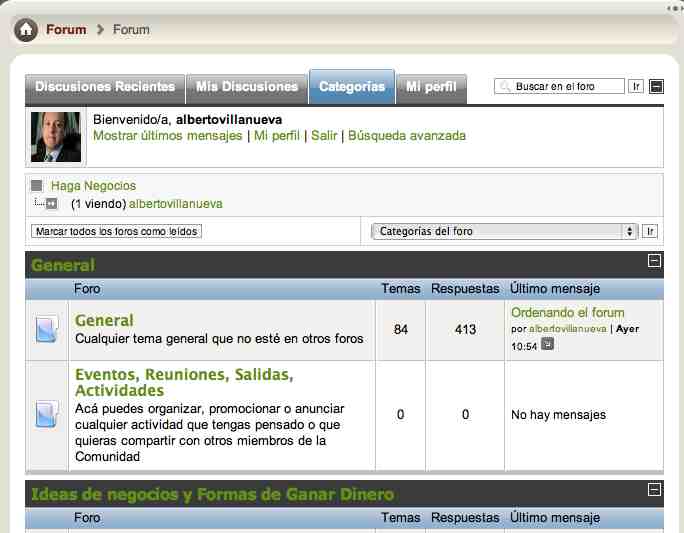Viewport: 684px width, 533px height.
Task: Log out using the Salir link
Action: click(x=324, y=136)
